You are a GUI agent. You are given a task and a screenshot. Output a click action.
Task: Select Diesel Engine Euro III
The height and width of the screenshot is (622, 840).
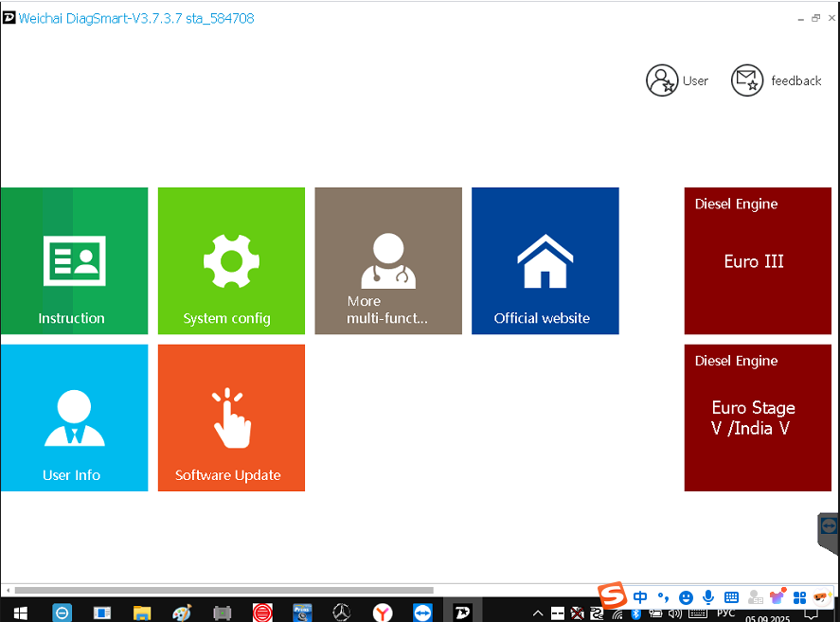[758, 261]
